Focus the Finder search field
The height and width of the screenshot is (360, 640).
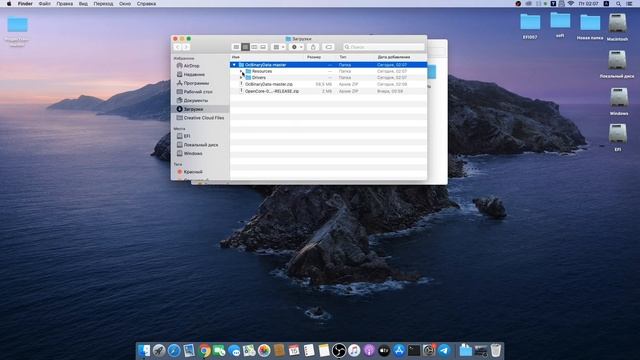click(384, 47)
